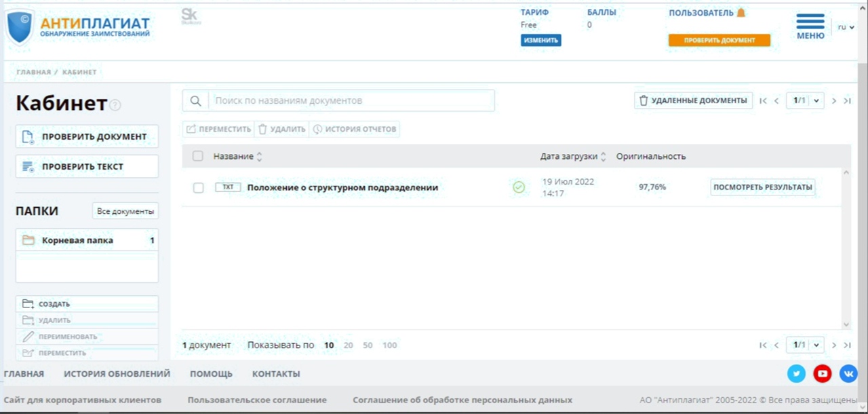Click the green check status icon
Image resolution: width=868 pixels, height=414 pixels.
519,187
